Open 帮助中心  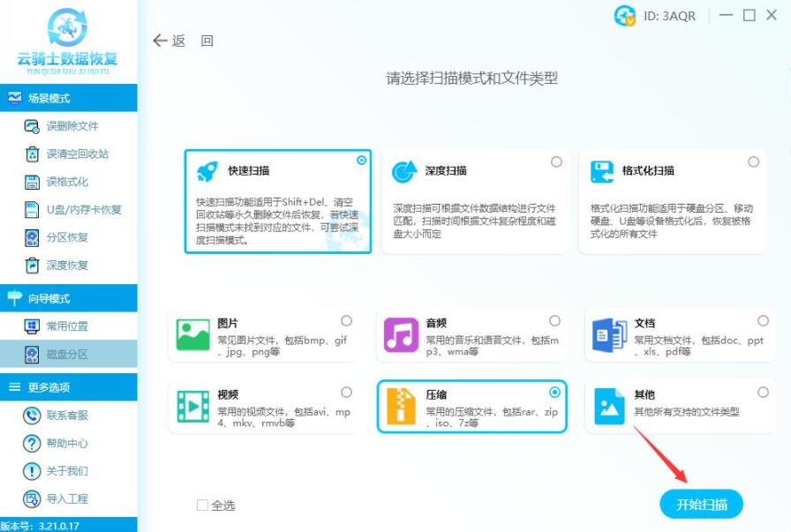pyautogui.click(x=69, y=443)
